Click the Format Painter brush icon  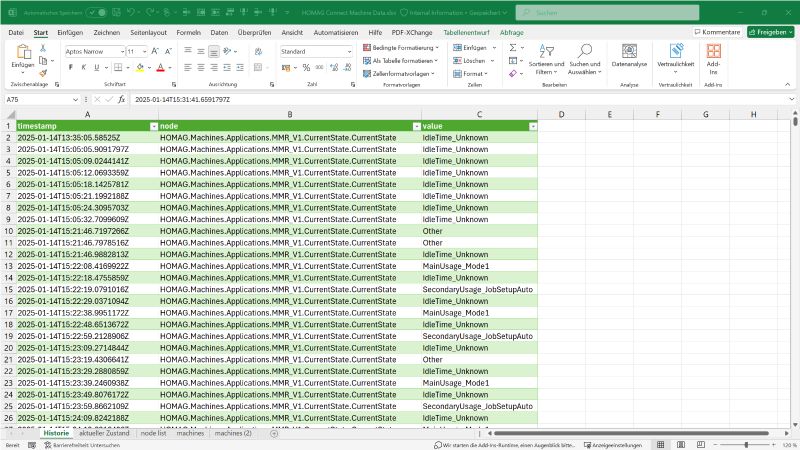click(x=43, y=73)
